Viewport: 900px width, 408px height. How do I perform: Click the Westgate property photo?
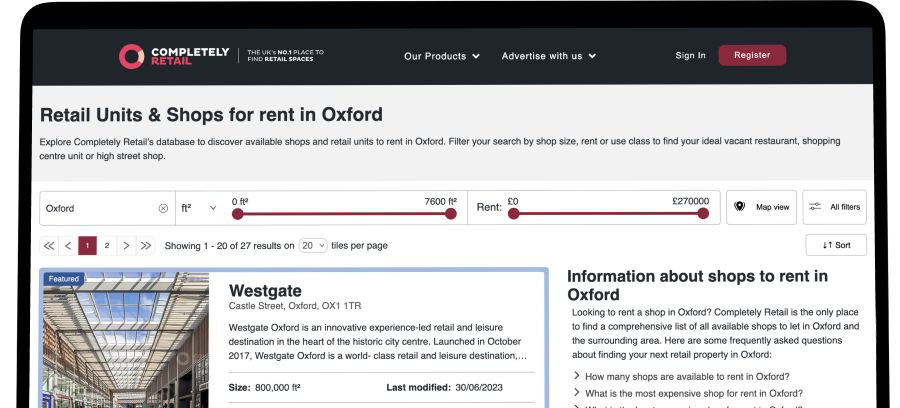pos(126,340)
